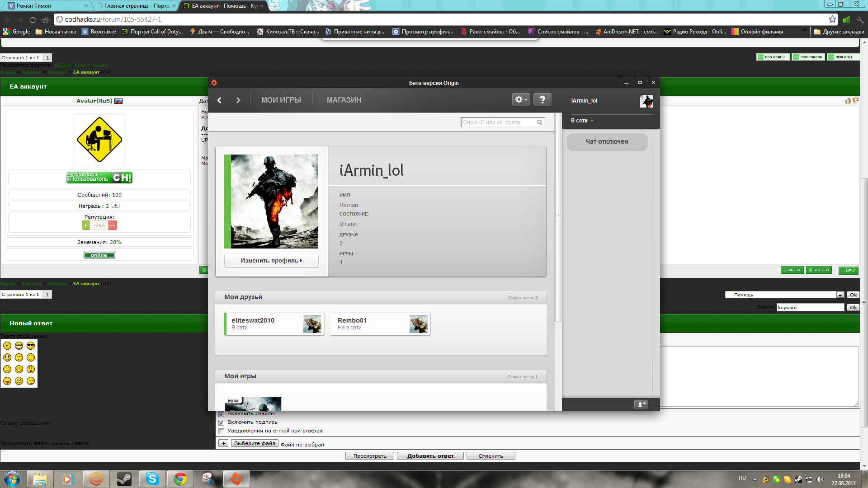Open Steam from the taskbar
Viewport: 868px width, 488px height.
point(124,479)
